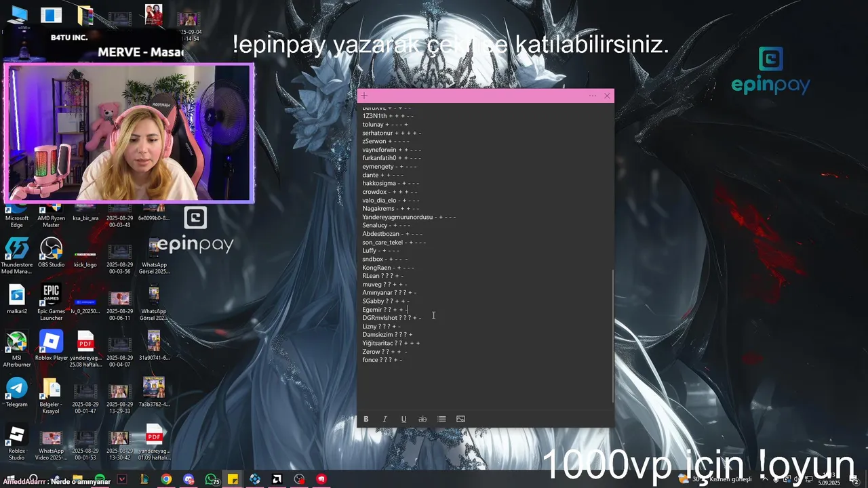Select OBS Studio desktop shortcut
This screenshot has height=488, width=868.
point(51,252)
